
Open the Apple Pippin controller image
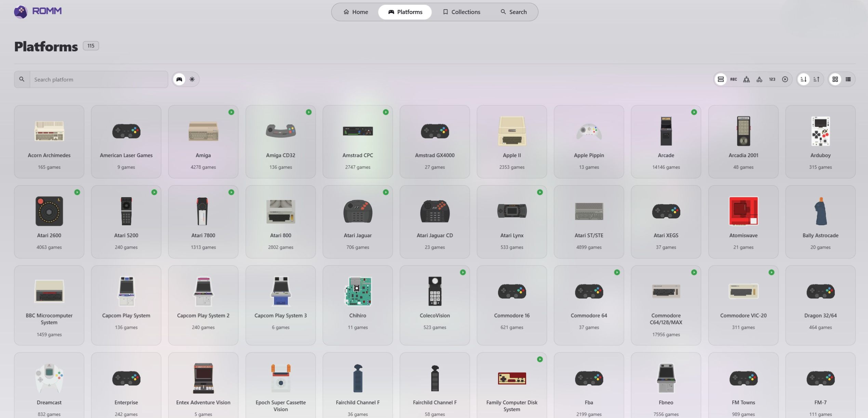pos(589,131)
